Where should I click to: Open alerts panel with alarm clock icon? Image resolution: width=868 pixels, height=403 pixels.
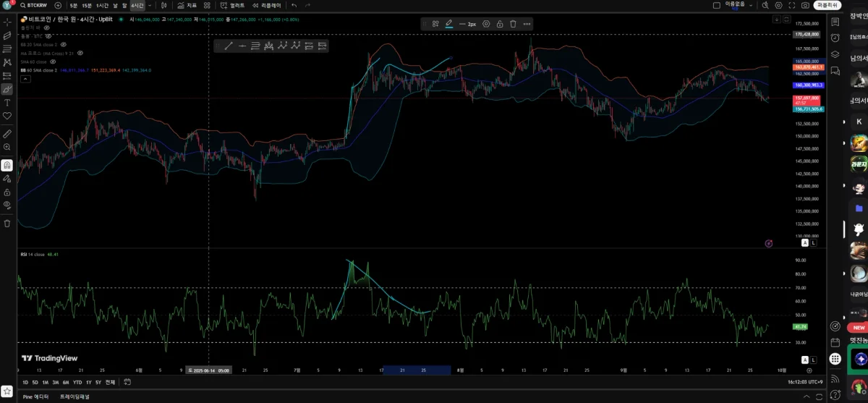[835, 38]
